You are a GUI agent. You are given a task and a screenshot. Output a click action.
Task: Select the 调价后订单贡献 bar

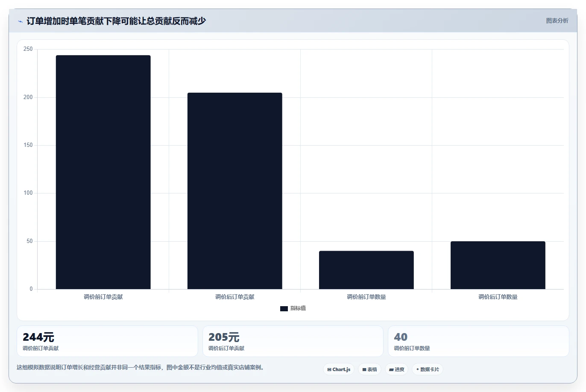tap(235, 191)
